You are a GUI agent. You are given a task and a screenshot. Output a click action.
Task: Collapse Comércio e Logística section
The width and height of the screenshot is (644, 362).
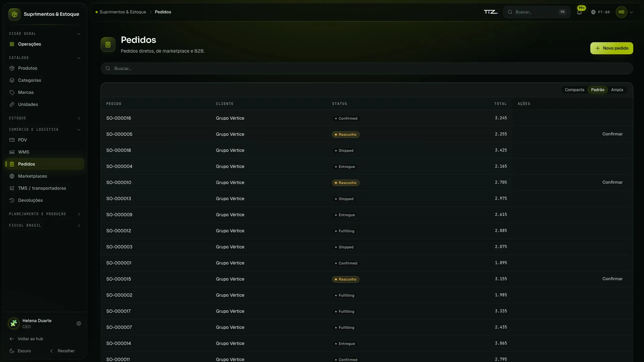[x=44, y=130]
